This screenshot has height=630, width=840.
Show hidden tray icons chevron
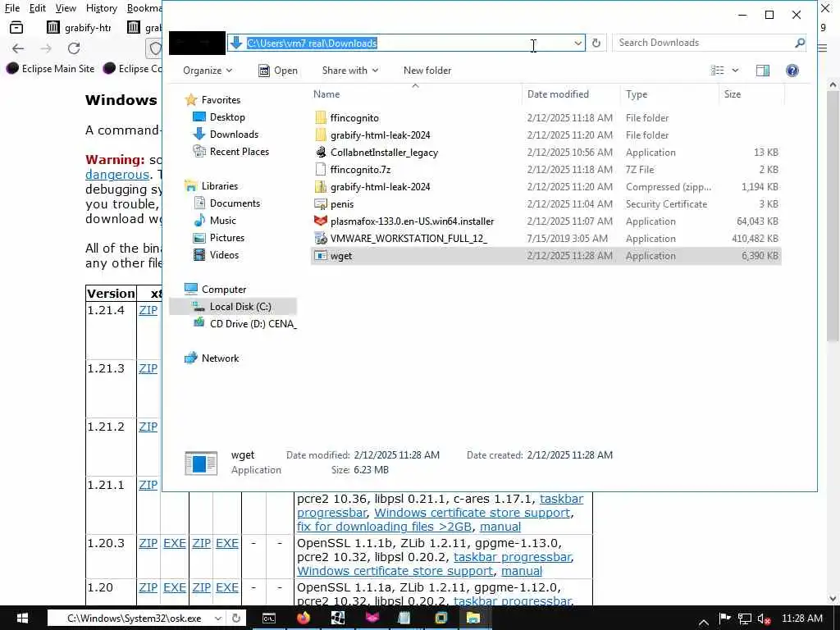[x=704, y=620]
